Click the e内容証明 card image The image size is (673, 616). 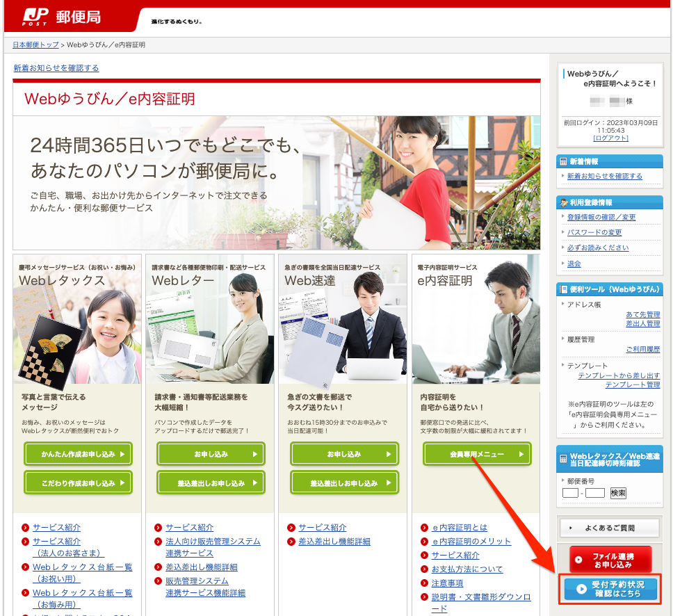(x=476, y=319)
